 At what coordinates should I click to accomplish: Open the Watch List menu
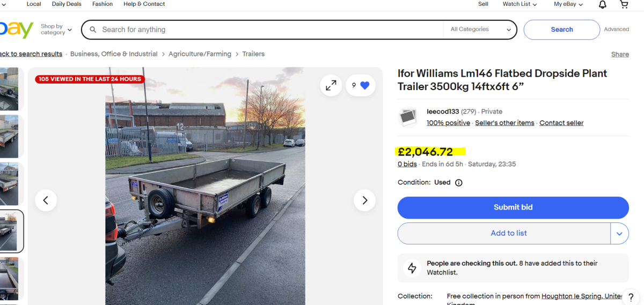520,4
